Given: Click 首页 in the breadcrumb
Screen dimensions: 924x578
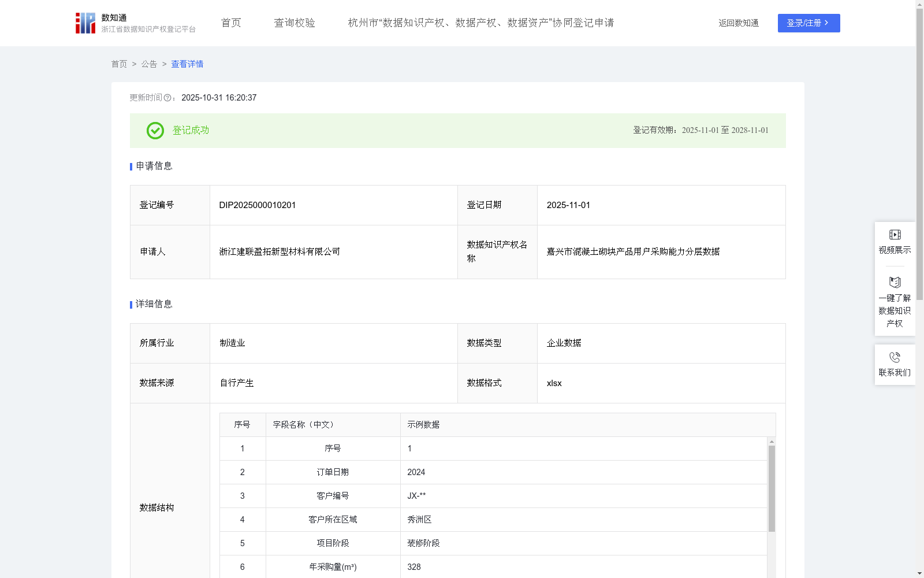Looking at the screenshot, I should tap(119, 64).
